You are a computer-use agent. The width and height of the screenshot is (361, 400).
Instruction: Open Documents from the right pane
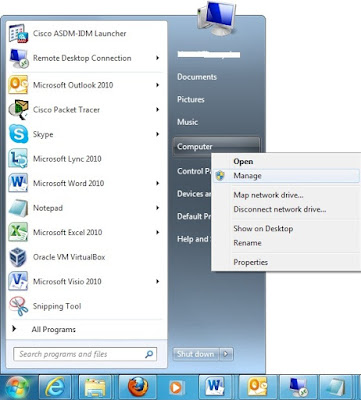tap(197, 77)
